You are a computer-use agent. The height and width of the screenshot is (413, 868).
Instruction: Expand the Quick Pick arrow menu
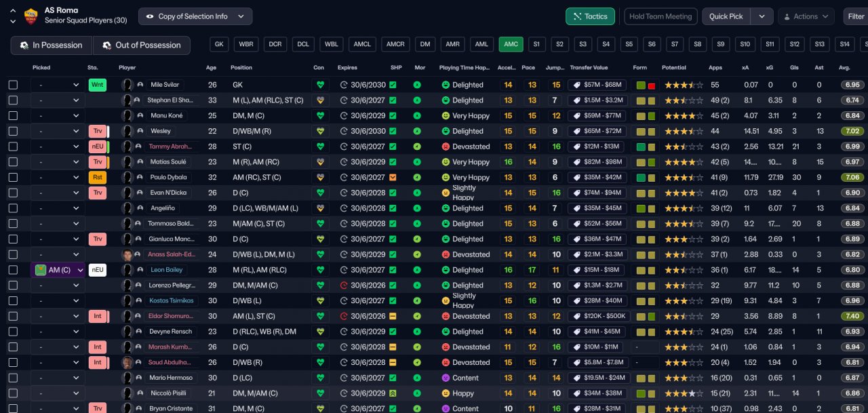[762, 16]
